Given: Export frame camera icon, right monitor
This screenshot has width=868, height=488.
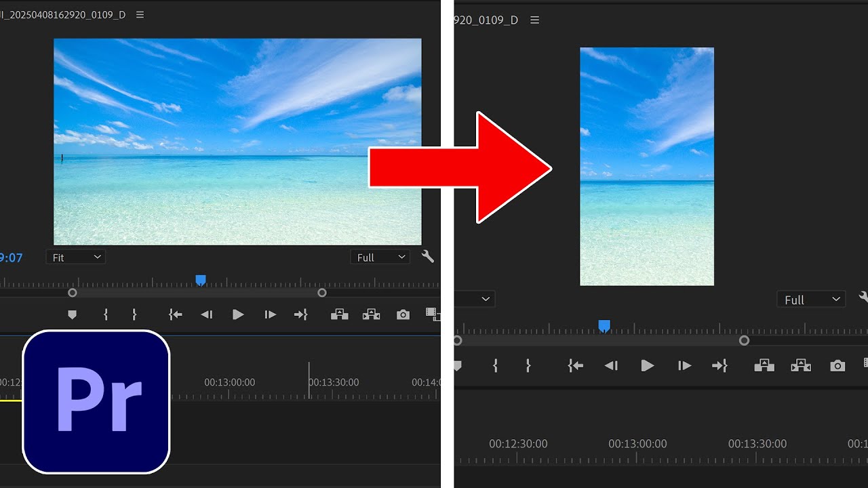Looking at the screenshot, I should click(x=837, y=366).
